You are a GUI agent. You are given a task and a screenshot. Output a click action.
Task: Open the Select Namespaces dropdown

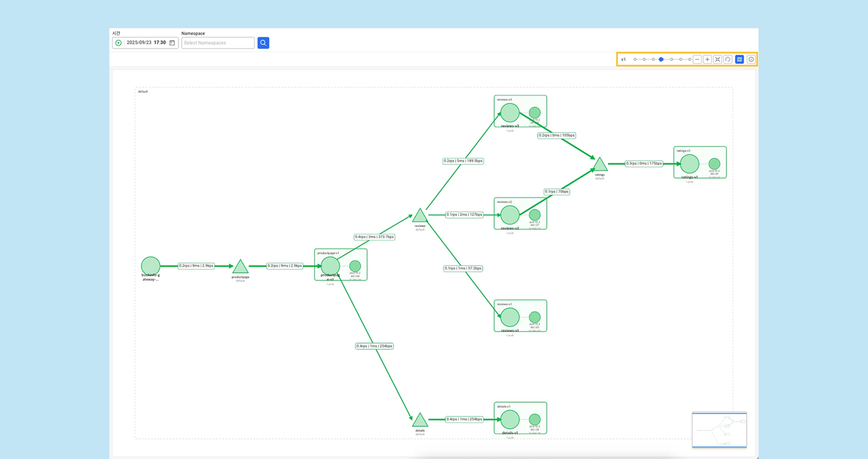point(218,43)
